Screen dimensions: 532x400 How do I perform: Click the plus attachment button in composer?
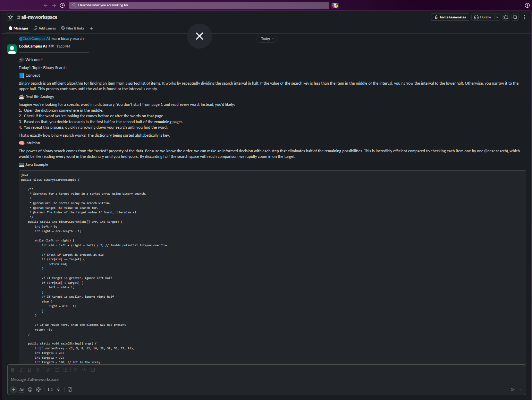(14, 390)
